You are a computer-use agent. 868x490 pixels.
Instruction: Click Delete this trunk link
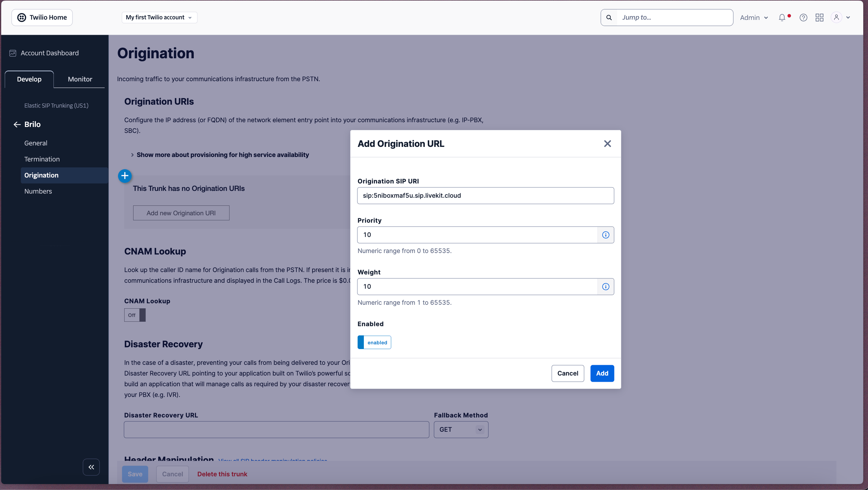(222, 474)
